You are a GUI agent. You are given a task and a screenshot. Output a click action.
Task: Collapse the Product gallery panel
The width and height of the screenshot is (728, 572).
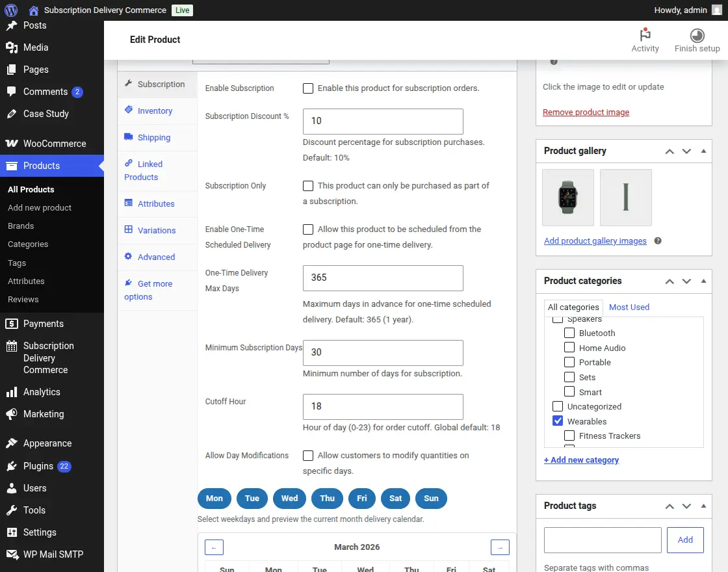(703, 151)
